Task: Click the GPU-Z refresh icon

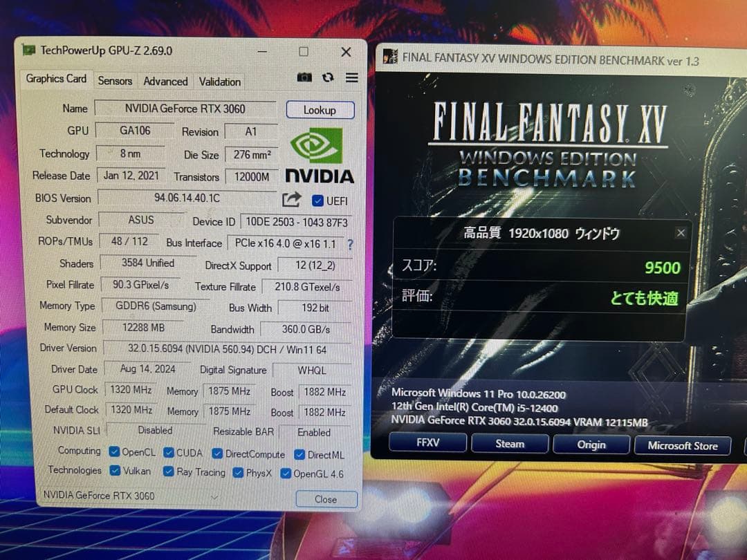Action: click(x=328, y=77)
